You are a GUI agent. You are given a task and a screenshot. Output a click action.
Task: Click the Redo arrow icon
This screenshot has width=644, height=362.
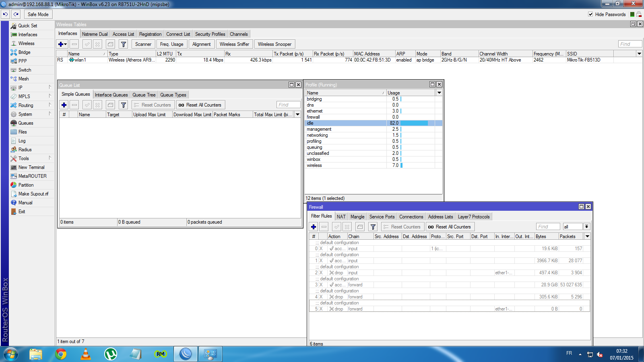(16, 14)
